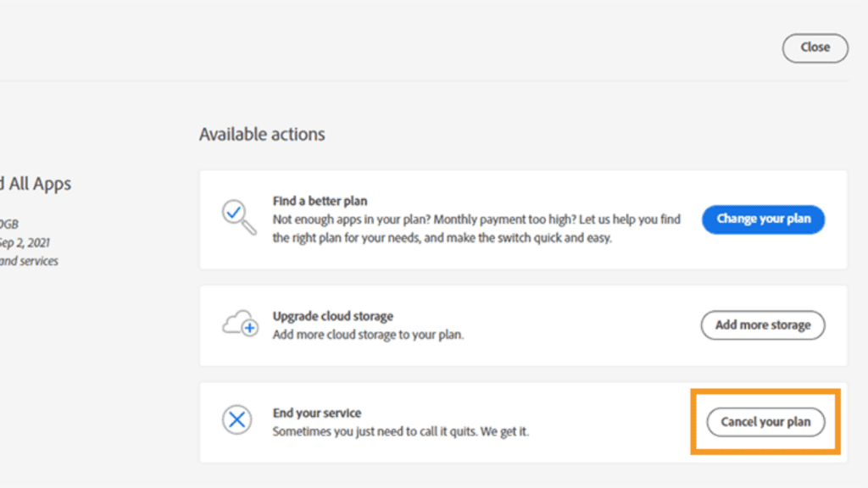Click the 'and services' text on left

29,261
